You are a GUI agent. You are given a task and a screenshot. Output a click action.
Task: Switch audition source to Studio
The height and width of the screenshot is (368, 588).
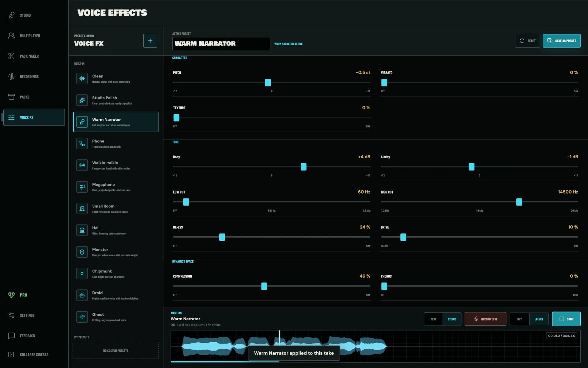(x=452, y=319)
